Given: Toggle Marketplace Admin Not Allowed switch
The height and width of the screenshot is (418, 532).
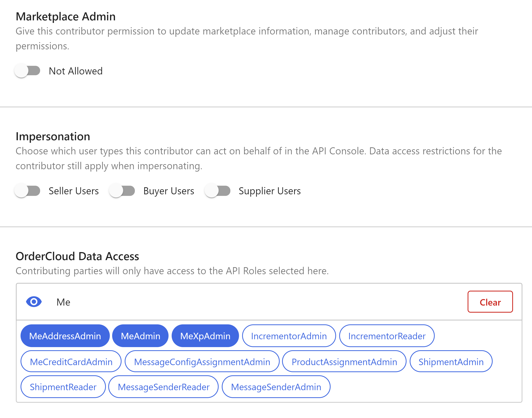Looking at the screenshot, I should 27,71.
